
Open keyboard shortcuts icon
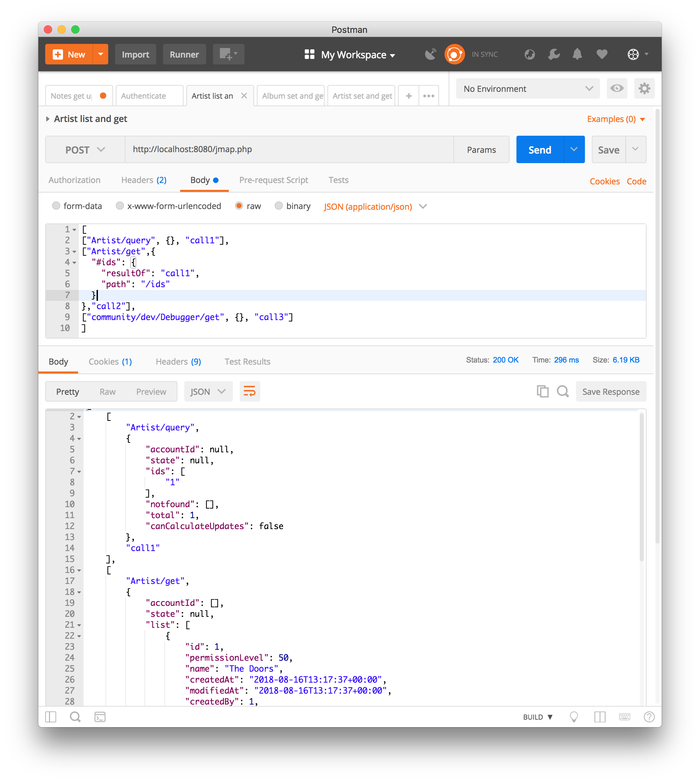pos(625,717)
